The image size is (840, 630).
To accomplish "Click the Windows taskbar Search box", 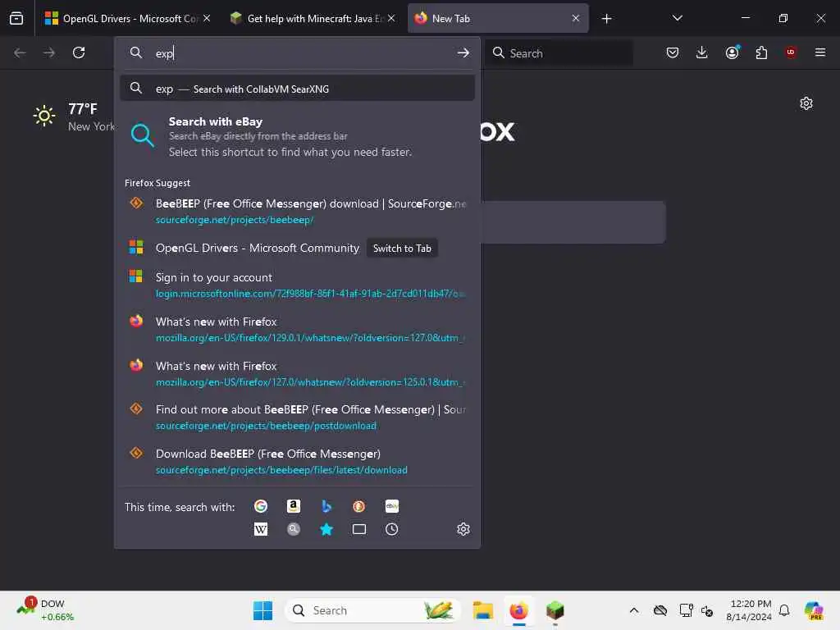I will click(x=373, y=610).
